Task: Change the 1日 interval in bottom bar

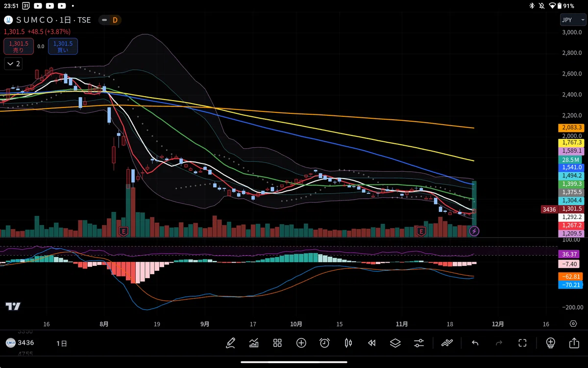Action: point(62,343)
